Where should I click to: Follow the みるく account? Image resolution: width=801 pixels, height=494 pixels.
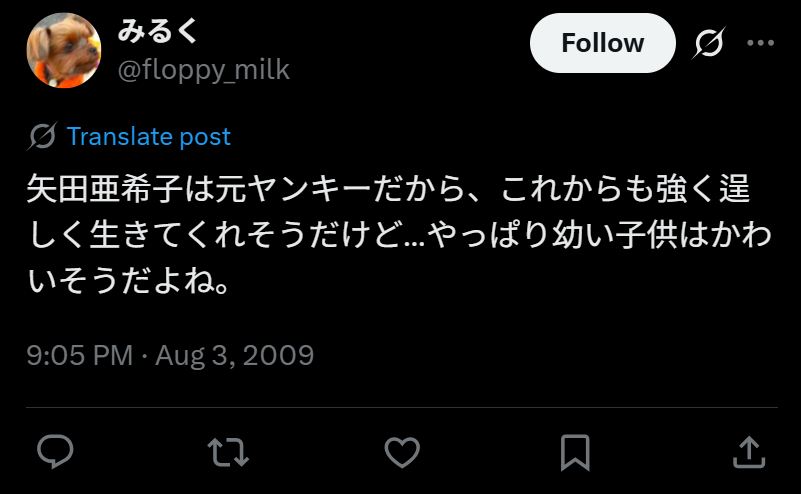[603, 43]
